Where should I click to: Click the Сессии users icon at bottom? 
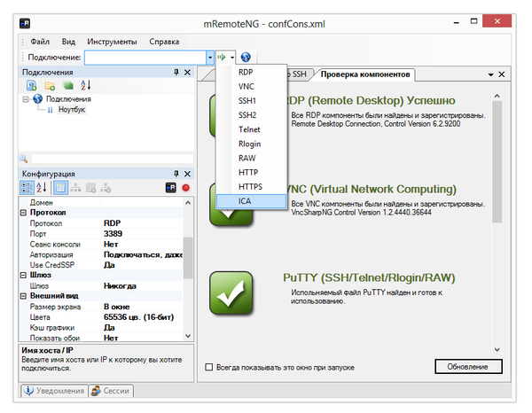point(96,391)
